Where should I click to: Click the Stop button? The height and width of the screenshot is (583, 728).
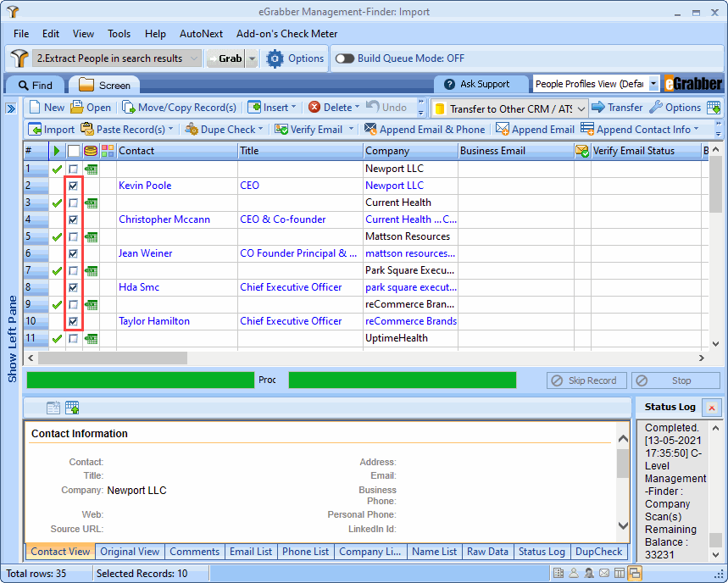click(x=675, y=380)
